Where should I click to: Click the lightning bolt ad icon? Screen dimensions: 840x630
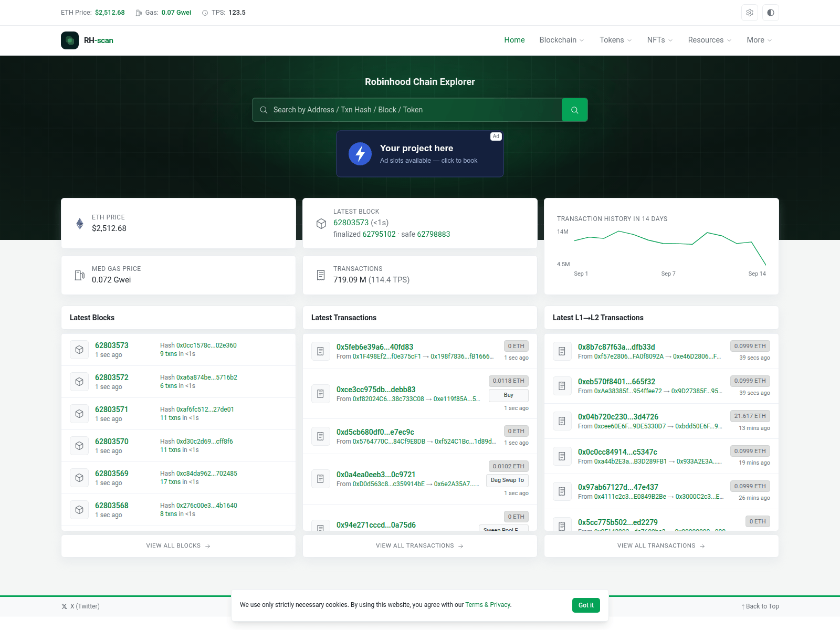click(360, 154)
